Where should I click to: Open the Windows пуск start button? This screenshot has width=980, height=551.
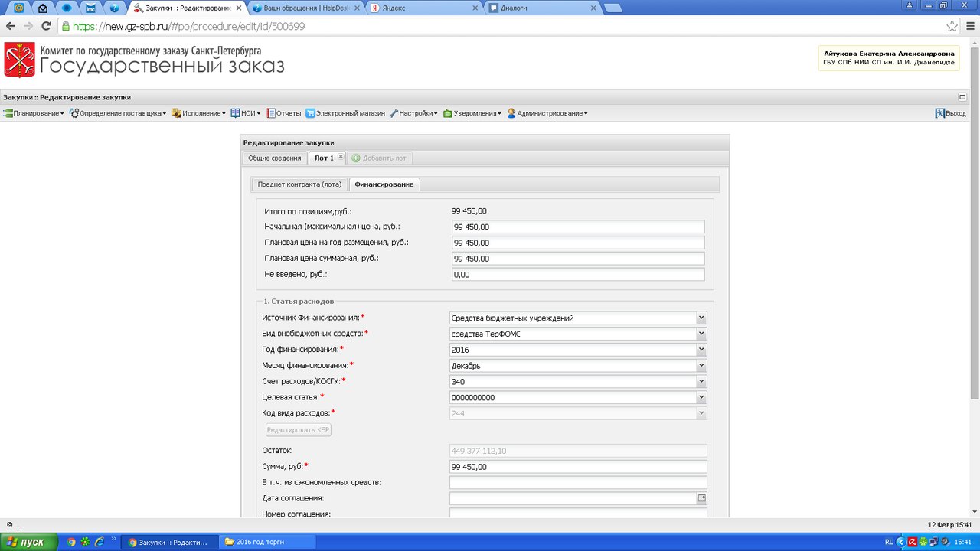30,542
